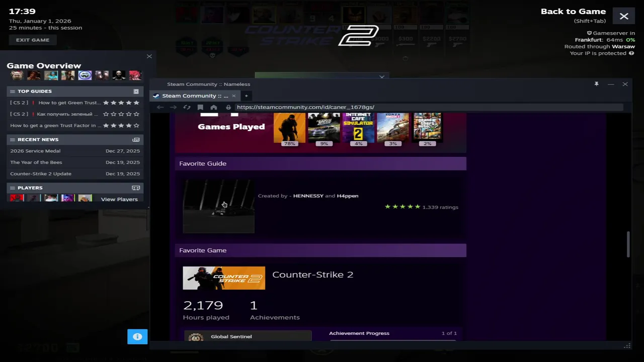Screen dimensions: 644x362
Task: Click the Favorite Guide star rating
Action: point(403,207)
